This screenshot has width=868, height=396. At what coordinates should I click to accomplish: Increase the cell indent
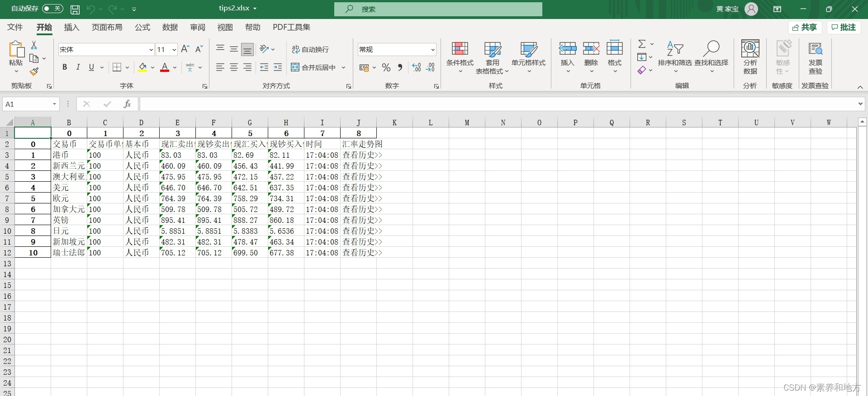278,67
